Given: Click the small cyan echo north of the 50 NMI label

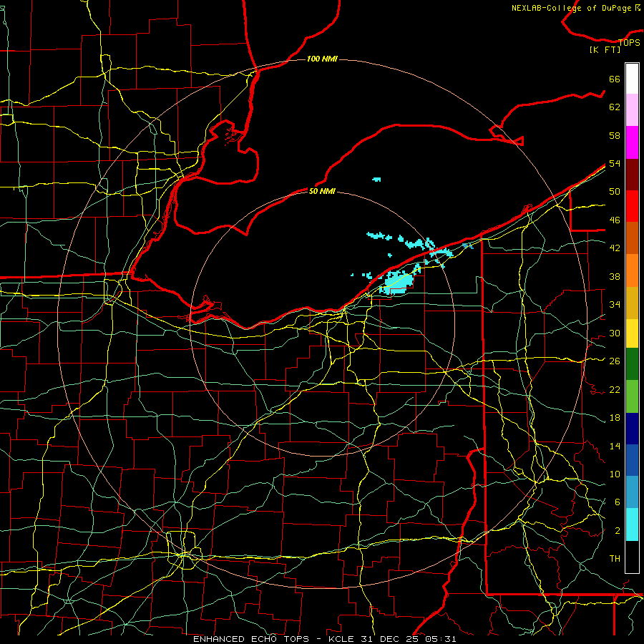Looking at the screenshot, I should [x=376, y=180].
